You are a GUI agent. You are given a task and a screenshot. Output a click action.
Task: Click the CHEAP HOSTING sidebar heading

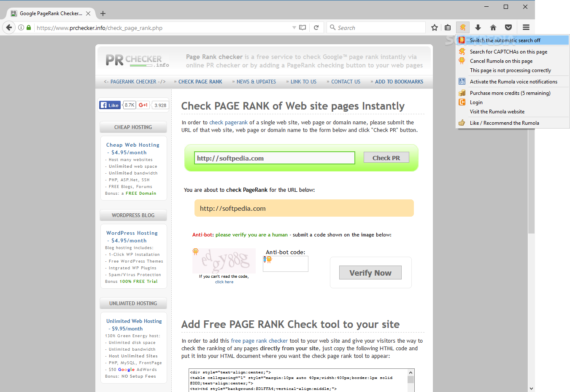click(x=133, y=127)
